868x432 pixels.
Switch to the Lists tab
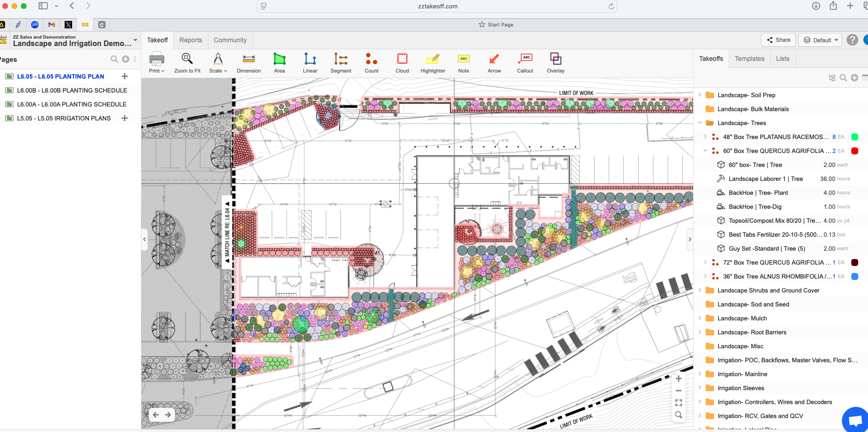[x=783, y=59]
